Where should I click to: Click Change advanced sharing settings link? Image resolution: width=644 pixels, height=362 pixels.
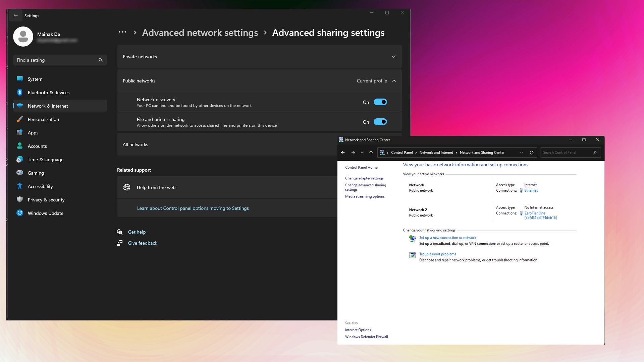pos(366,187)
